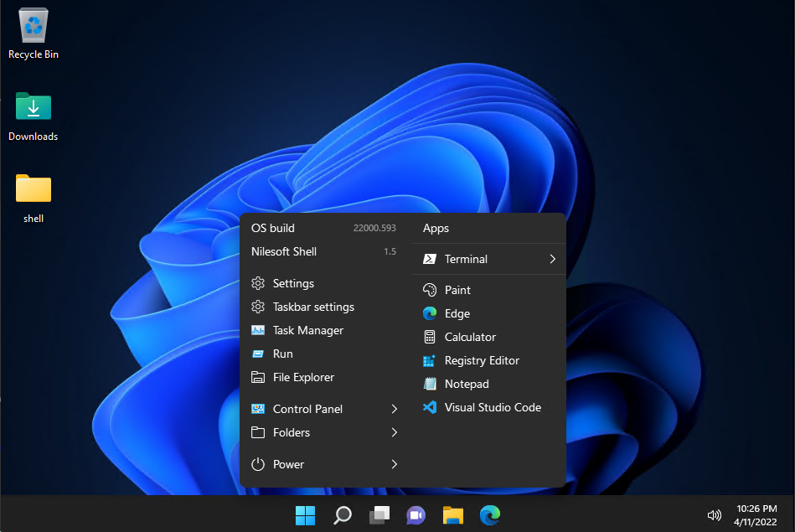795x532 pixels.
Task: Choose Taskbar settings menu entry
Action: point(313,307)
